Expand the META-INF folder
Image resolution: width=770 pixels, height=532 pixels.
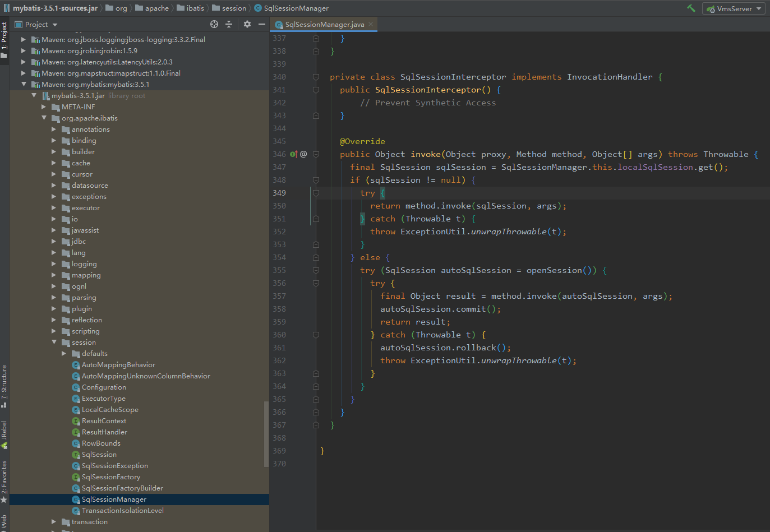click(x=44, y=107)
